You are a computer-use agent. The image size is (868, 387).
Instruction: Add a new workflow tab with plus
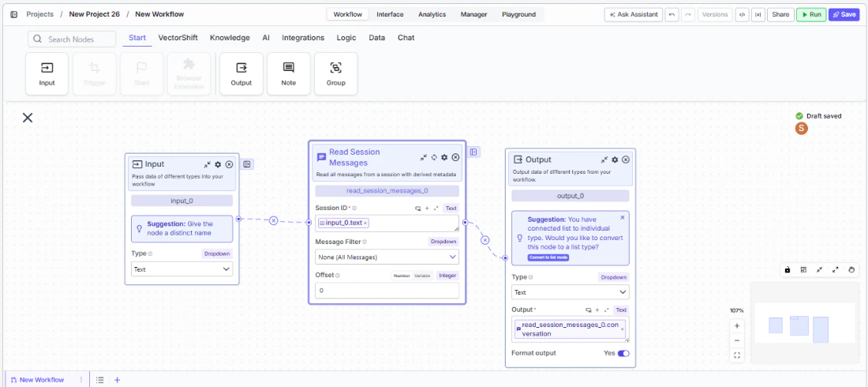coord(117,380)
